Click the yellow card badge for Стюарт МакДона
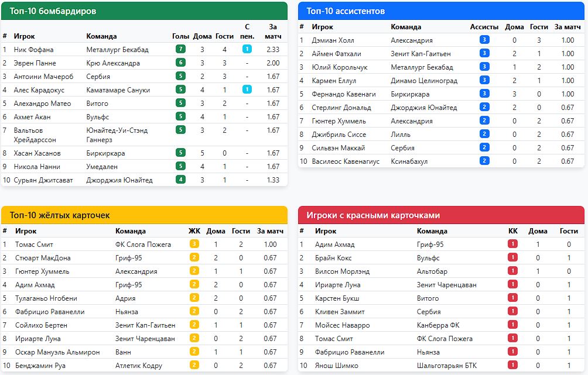588x375 pixels. click(x=194, y=257)
